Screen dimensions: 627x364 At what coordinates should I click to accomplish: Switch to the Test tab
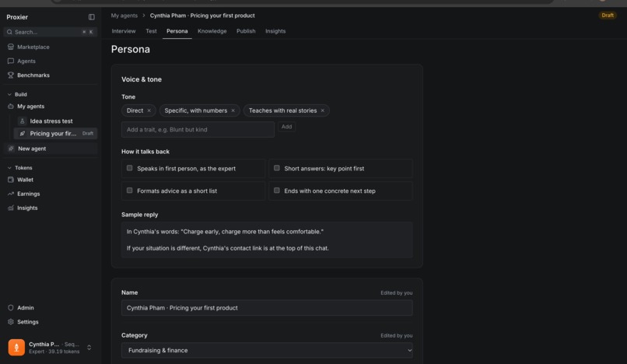(151, 31)
